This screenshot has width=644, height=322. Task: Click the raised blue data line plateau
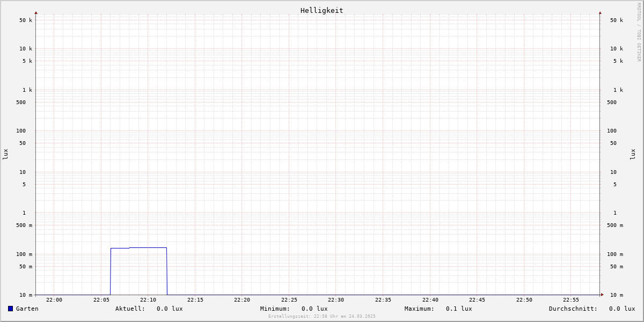click(139, 248)
